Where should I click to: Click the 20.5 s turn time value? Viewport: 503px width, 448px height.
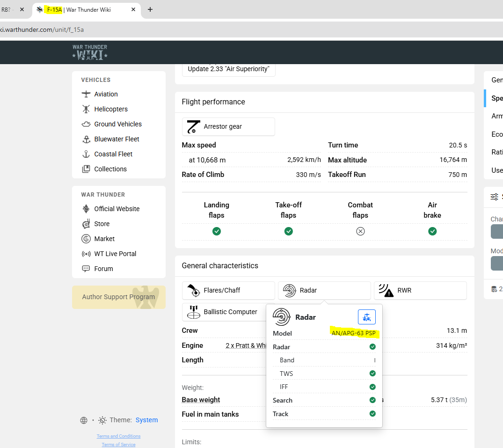click(x=458, y=145)
